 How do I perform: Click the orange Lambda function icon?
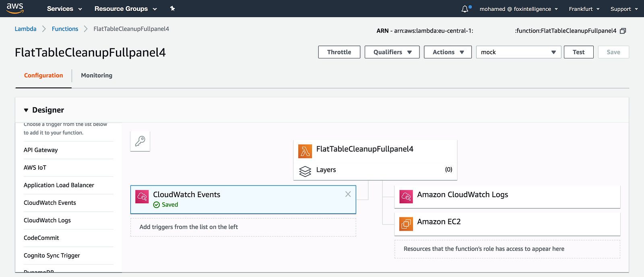click(x=305, y=151)
